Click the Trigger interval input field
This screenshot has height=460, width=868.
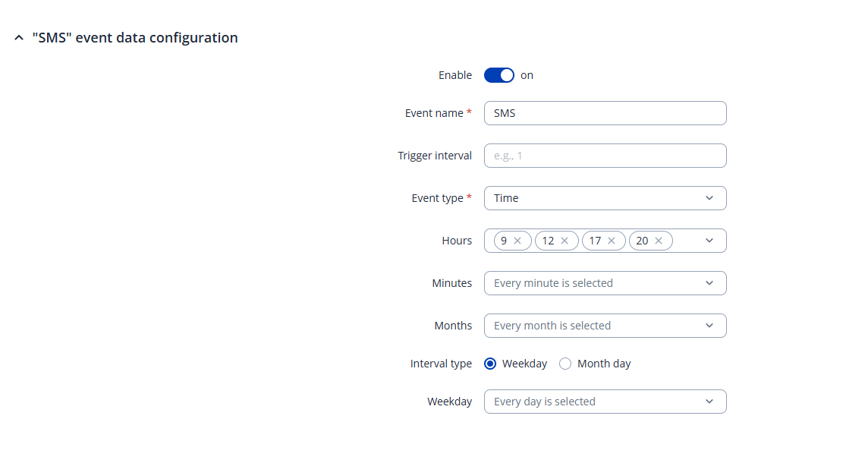(605, 156)
